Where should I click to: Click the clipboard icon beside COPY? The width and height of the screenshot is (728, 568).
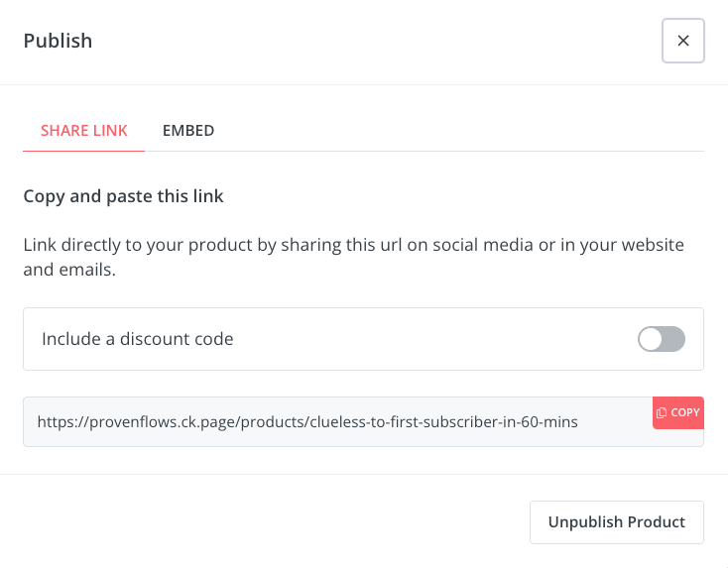click(662, 412)
